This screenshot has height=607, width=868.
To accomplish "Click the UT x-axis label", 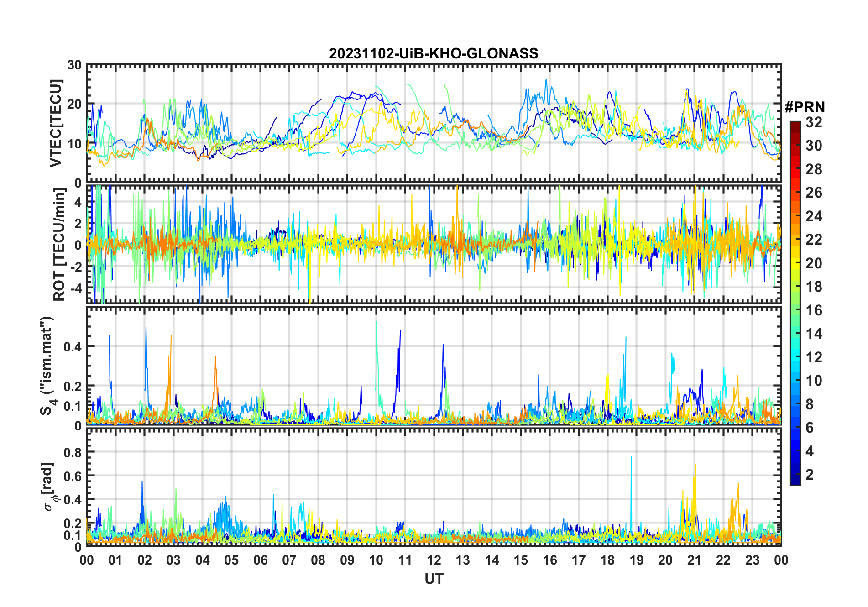I will click(434, 579).
